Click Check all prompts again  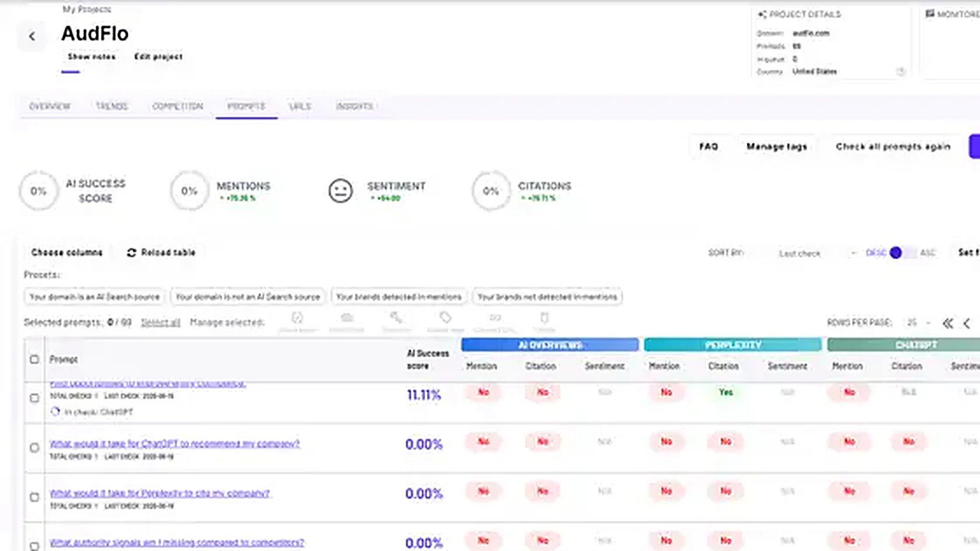point(893,146)
